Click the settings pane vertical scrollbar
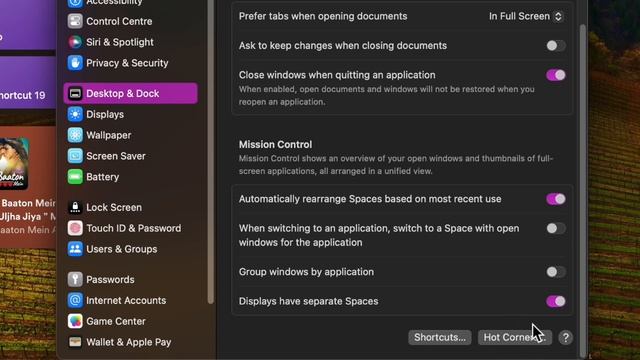Image resolution: width=640 pixels, height=360 pixels. pos(583,190)
